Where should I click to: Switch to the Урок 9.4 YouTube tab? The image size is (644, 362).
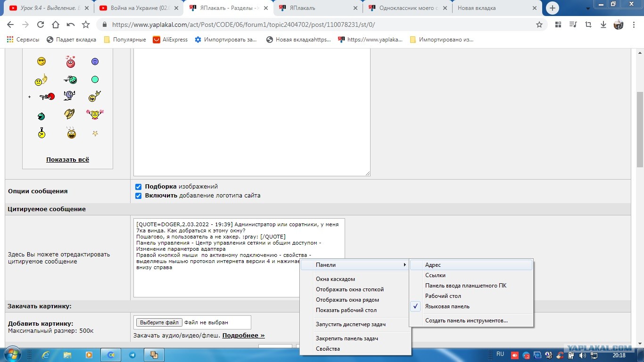49,8
